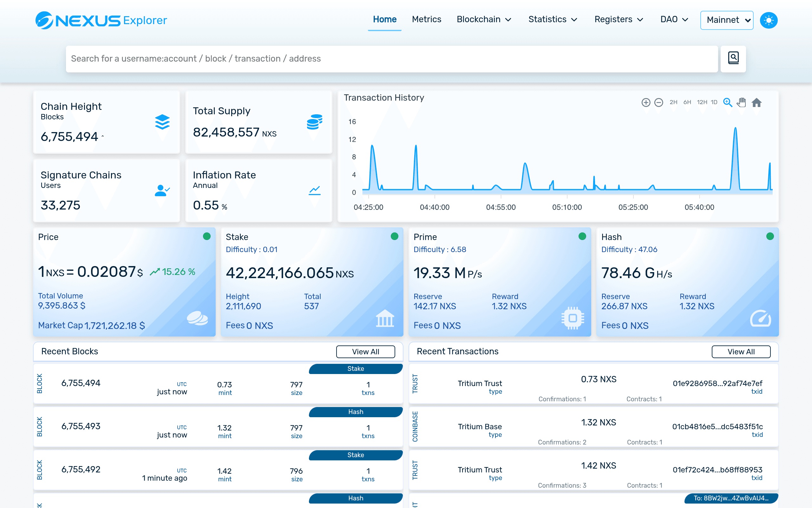Click the Prime card green status dot
This screenshot has width=812, height=508.
pos(582,236)
